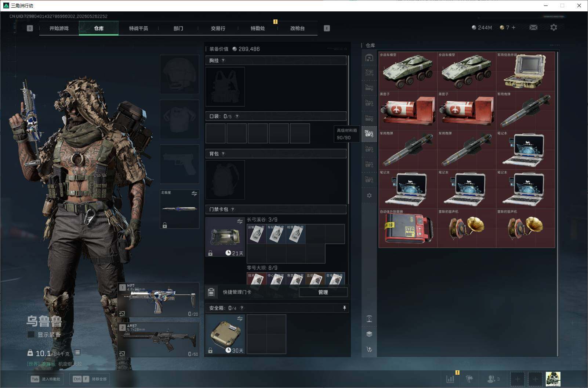Click the clipboard icon beside 快捷管理门卡
This screenshot has height=388, width=588.
[x=211, y=292]
